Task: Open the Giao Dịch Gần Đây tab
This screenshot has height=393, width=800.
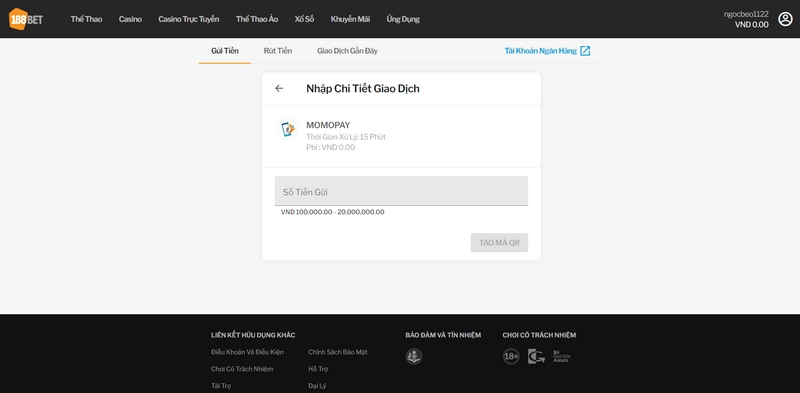Action: (347, 51)
